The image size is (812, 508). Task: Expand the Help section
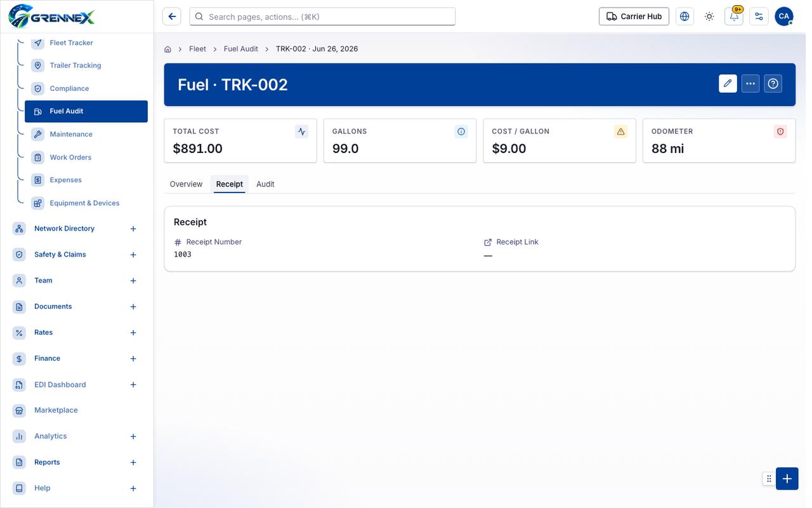[x=133, y=488]
